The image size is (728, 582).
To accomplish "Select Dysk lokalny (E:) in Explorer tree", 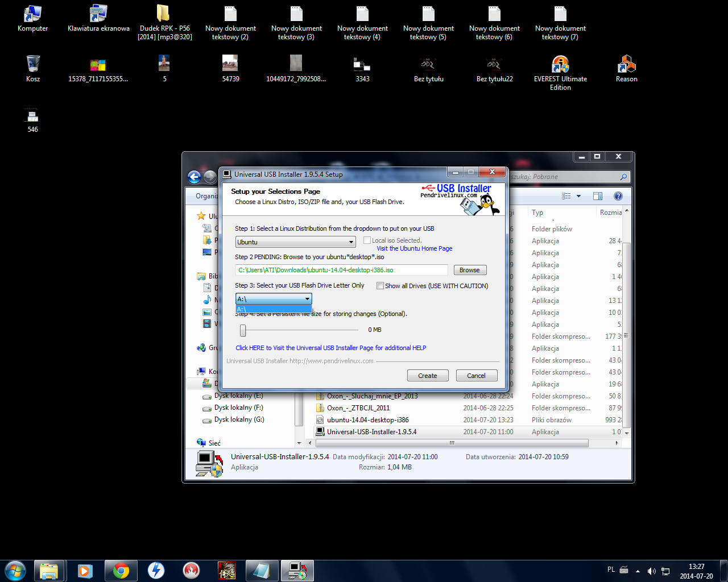I will [233, 396].
